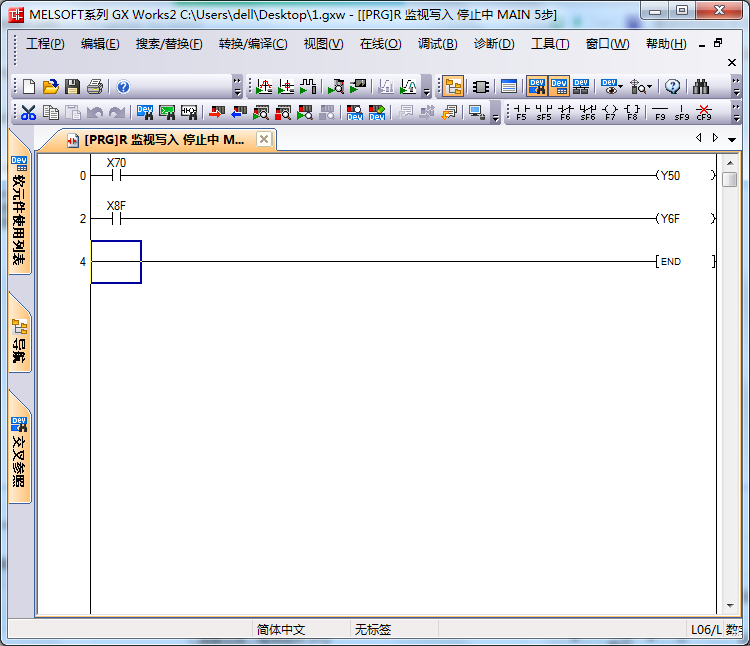Cut selection using the scissors icon
The width and height of the screenshot is (750, 646).
[28, 112]
